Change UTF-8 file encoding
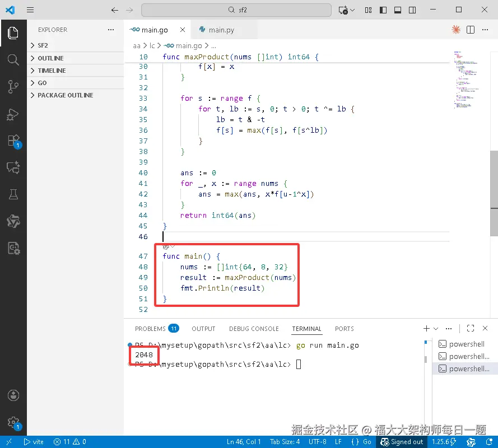 (317, 442)
